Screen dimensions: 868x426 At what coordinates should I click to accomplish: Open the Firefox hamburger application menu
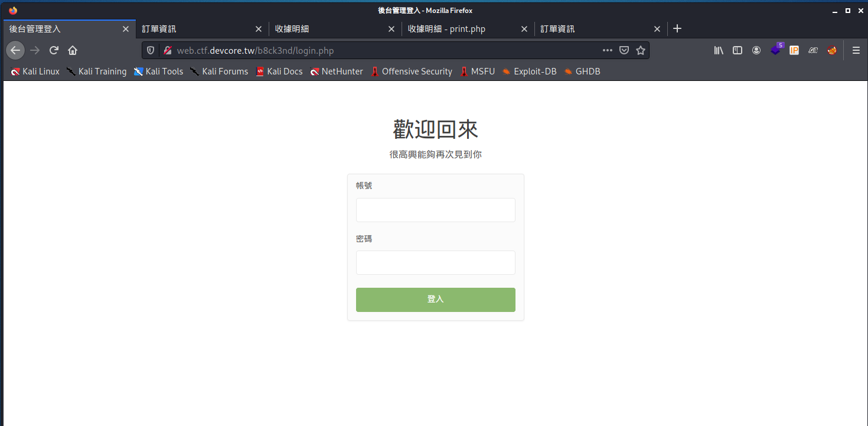point(856,50)
